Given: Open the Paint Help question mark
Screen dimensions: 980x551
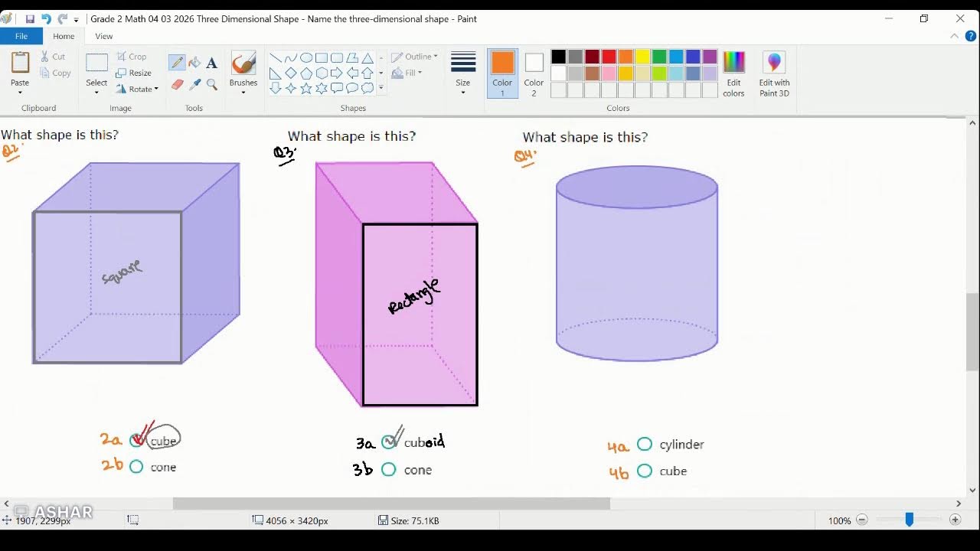Looking at the screenshot, I should click(971, 36).
